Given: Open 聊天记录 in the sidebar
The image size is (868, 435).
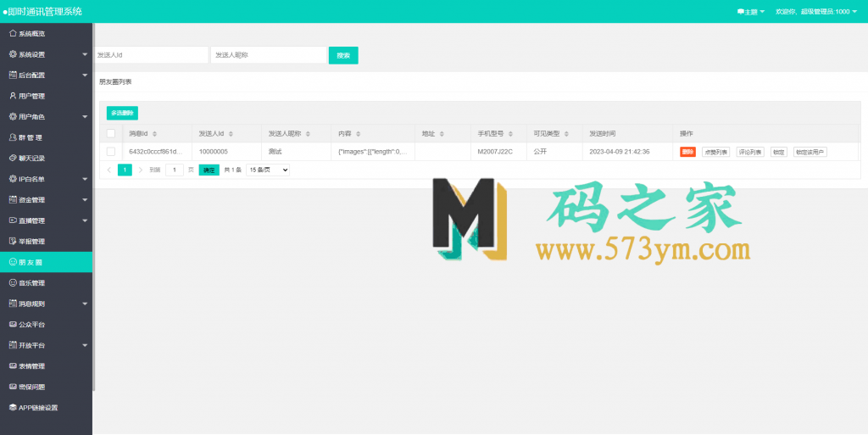Looking at the screenshot, I should pyautogui.click(x=46, y=159).
